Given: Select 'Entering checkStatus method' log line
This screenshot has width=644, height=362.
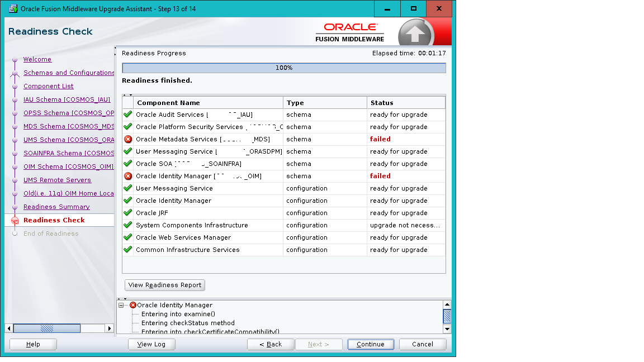Looking at the screenshot, I should [188, 323].
